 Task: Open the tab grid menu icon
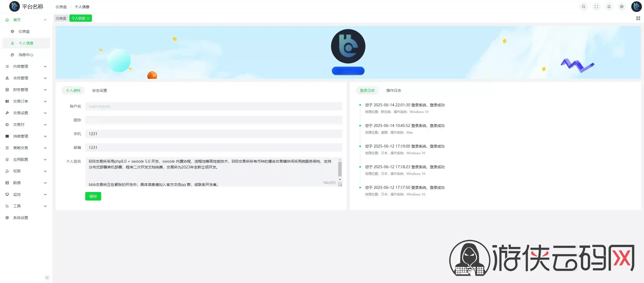(x=638, y=18)
